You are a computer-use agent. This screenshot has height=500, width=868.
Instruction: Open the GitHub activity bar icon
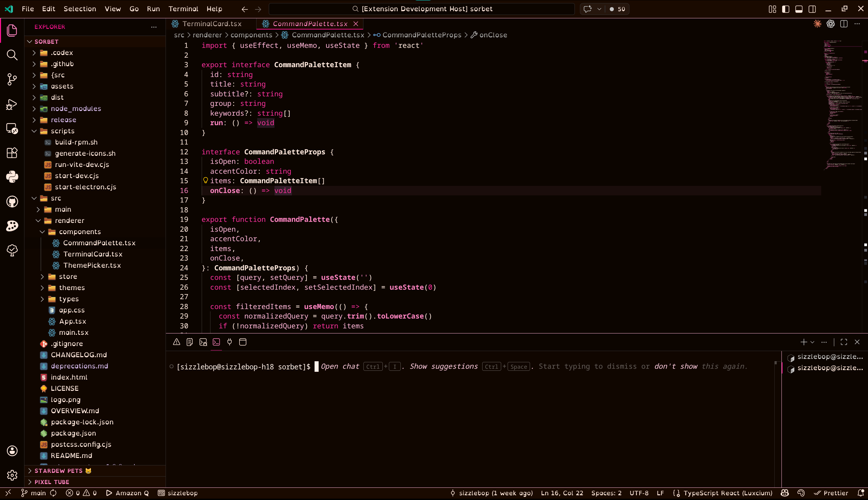[12, 201]
